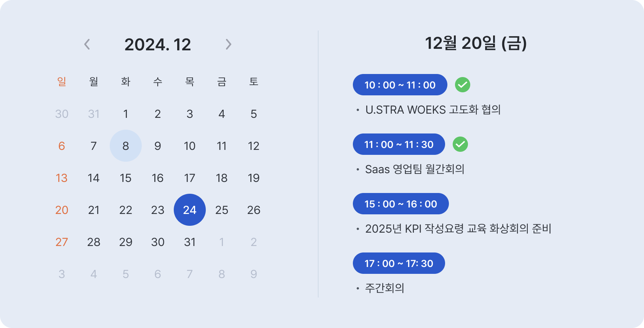Select highlighted date 24 in calendar
The image size is (644, 328).
coord(190,210)
